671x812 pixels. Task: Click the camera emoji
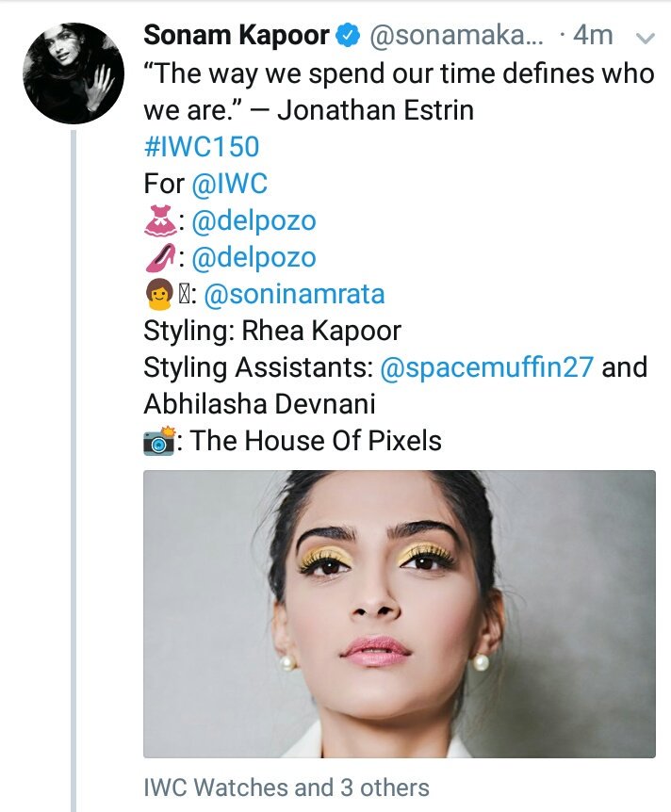160,440
